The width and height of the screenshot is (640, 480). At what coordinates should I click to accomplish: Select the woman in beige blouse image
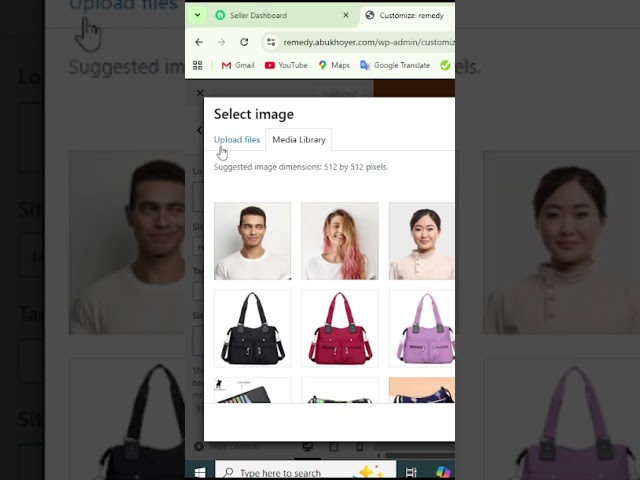click(422, 241)
